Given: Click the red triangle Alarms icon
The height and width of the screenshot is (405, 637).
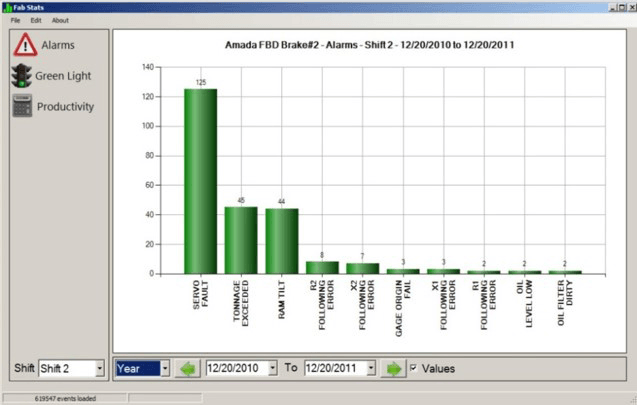Looking at the screenshot, I should [23, 45].
